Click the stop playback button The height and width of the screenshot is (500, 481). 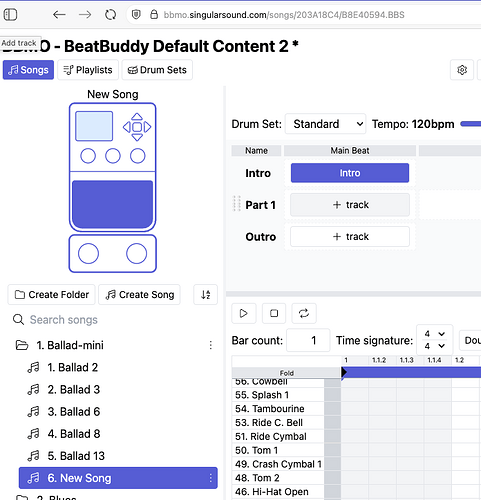[274, 313]
